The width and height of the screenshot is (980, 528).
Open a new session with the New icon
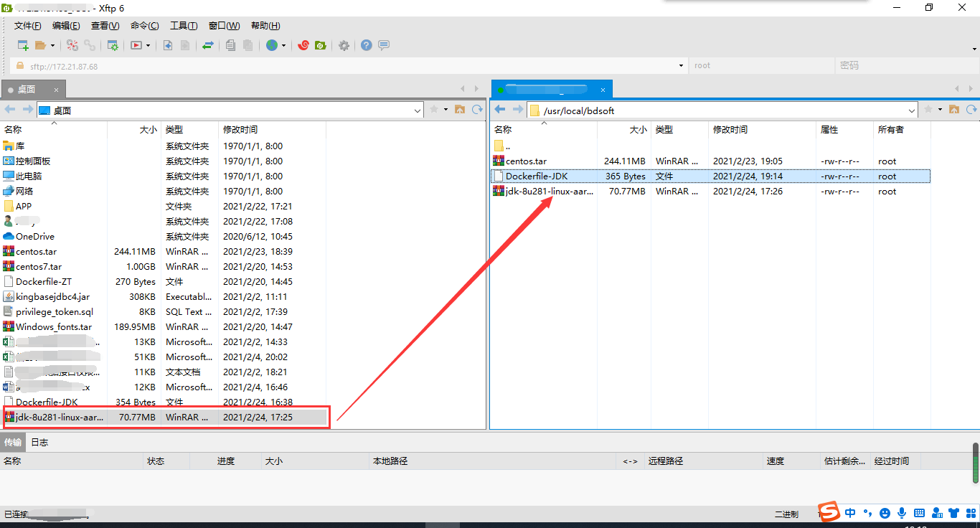coord(22,44)
